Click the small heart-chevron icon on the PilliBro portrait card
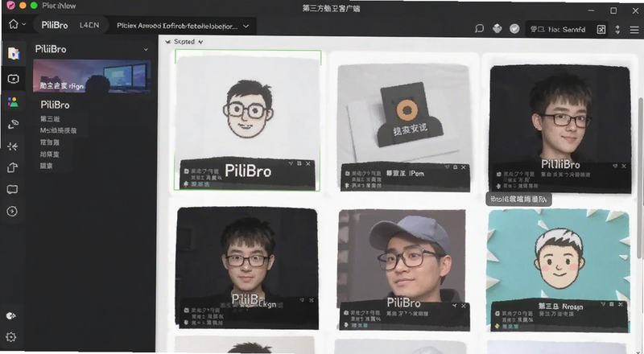 pyautogui.click(x=615, y=166)
